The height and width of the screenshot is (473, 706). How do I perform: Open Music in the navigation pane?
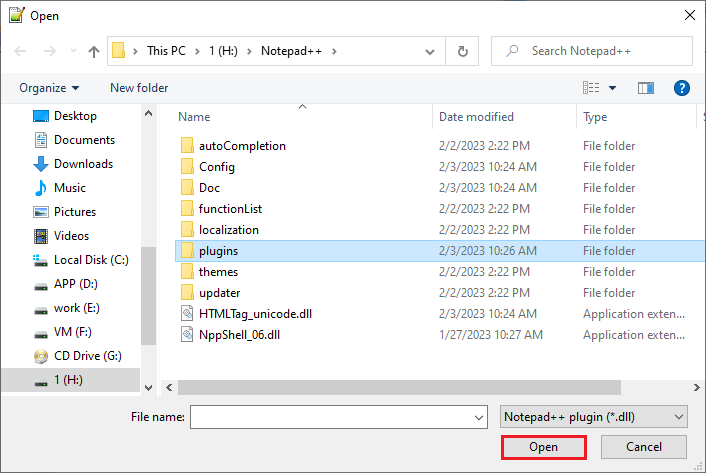click(x=69, y=188)
